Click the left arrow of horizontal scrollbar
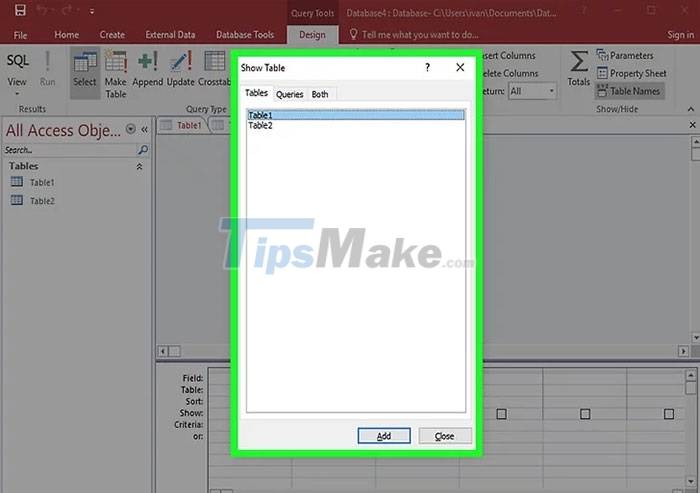This screenshot has width=700, height=493. coord(162,351)
